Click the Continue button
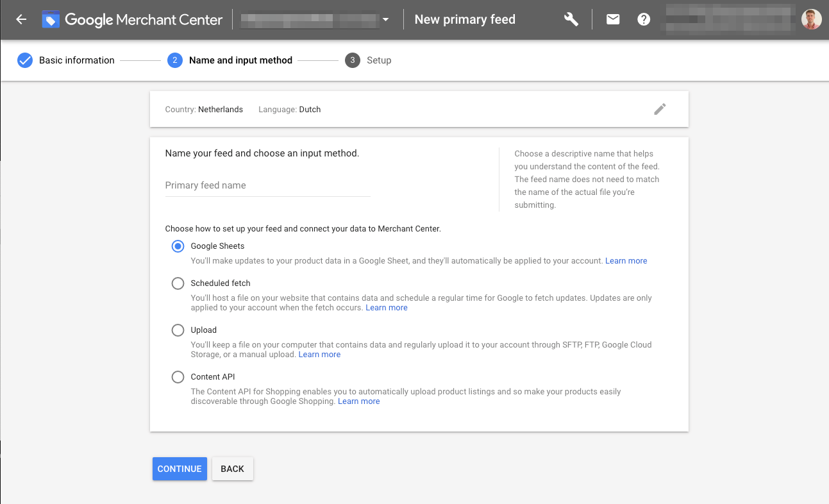The height and width of the screenshot is (504, 829). click(180, 469)
